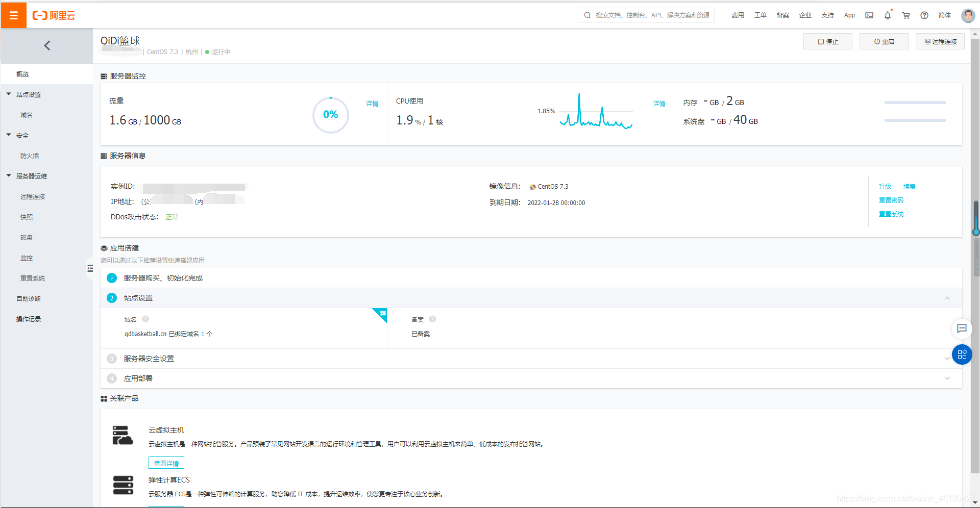Viewport: 980px width, 508px height.
Task: Collapse the 站点设置 step panel chevron
Action: click(x=947, y=298)
